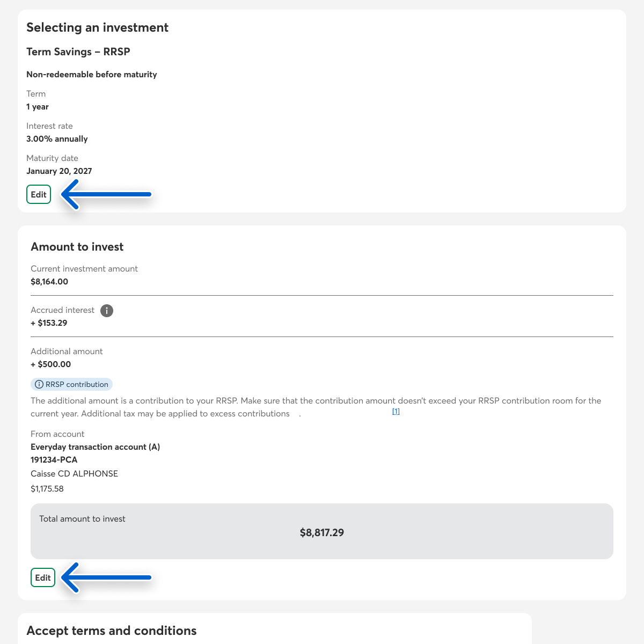This screenshot has width=644, height=644.
Task: Click the 3.00% annually interest rate
Action: [57, 139]
